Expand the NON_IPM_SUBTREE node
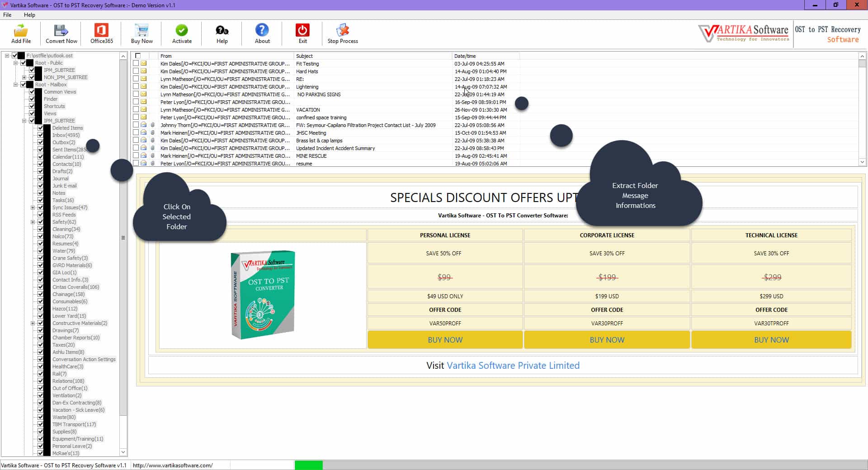Viewport: 868px width, 470px height. [x=24, y=77]
